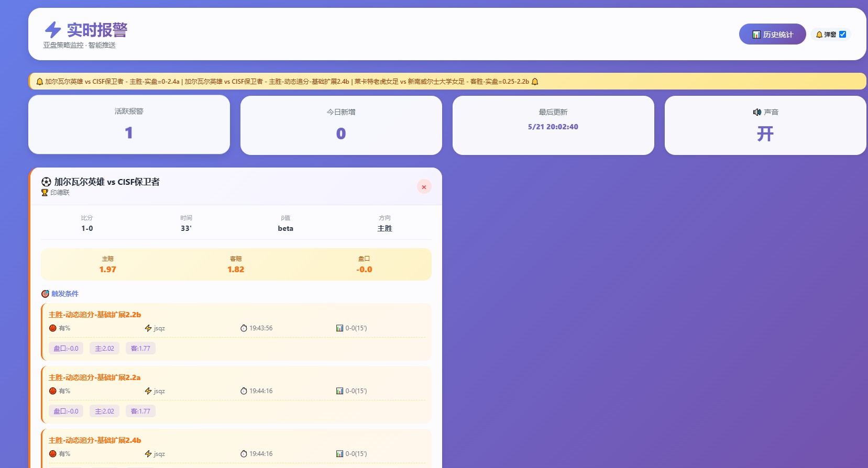Click the lightning jsqz icon in 基础扩展2.4b condition

[148, 454]
